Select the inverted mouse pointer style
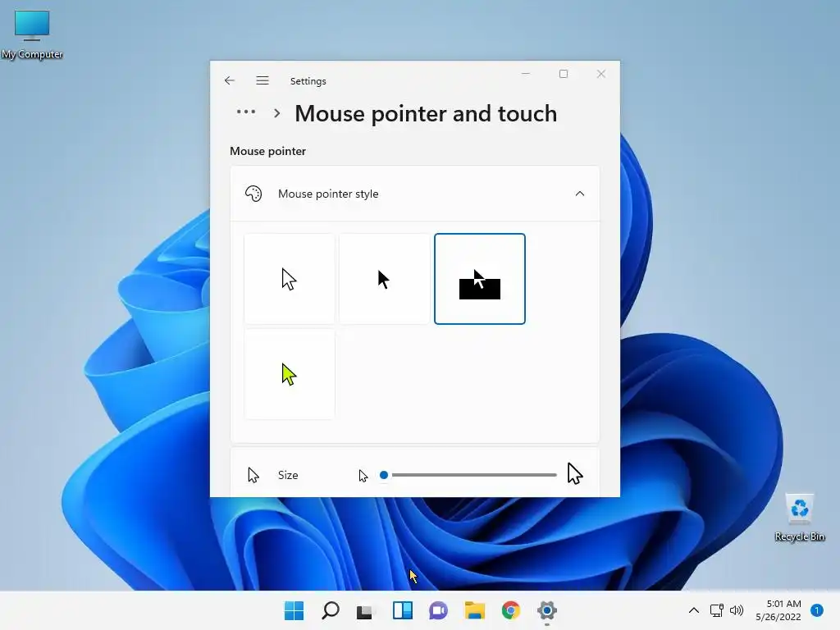The image size is (840, 630). coord(479,279)
